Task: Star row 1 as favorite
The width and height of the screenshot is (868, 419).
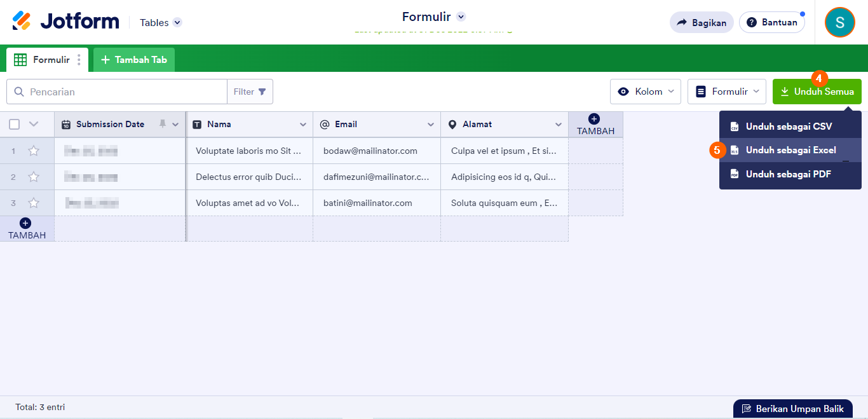Action: pyautogui.click(x=34, y=151)
